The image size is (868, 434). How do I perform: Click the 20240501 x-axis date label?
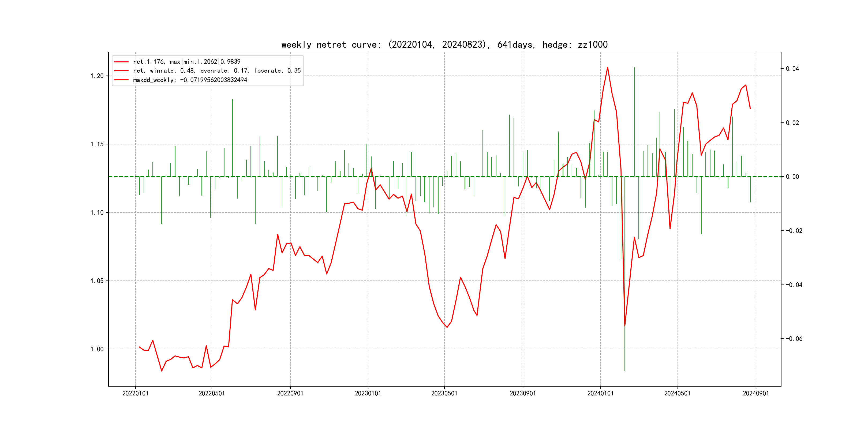[x=677, y=393]
